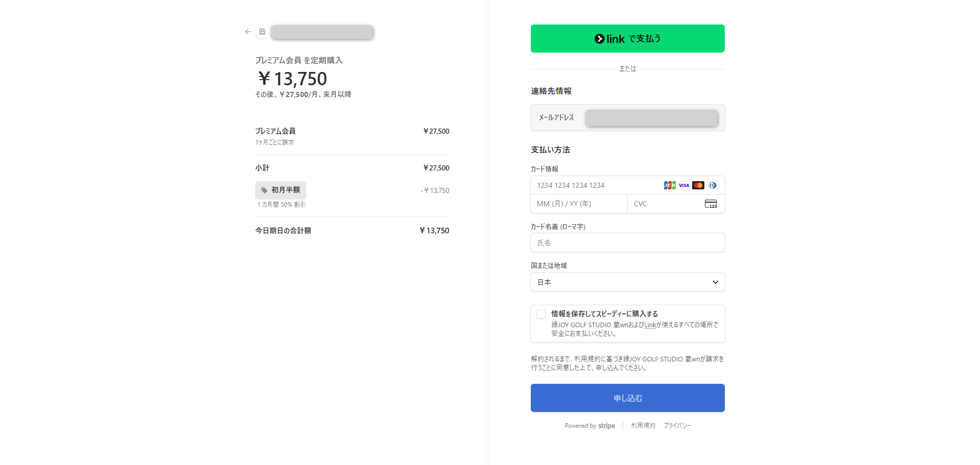The width and height of the screenshot is (980, 465).
Task: Click the coupon tag icon next to 初月半額
Action: [x=264, y=189]
